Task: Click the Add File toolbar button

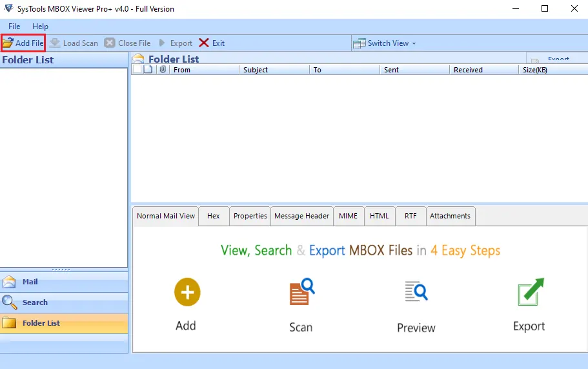Action: pyautogui.click(x=23, y=43)
